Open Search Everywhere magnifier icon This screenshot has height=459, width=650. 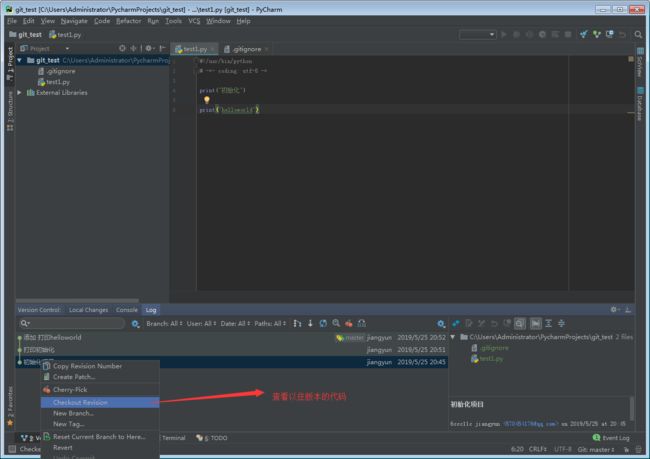tap(638, 34)
